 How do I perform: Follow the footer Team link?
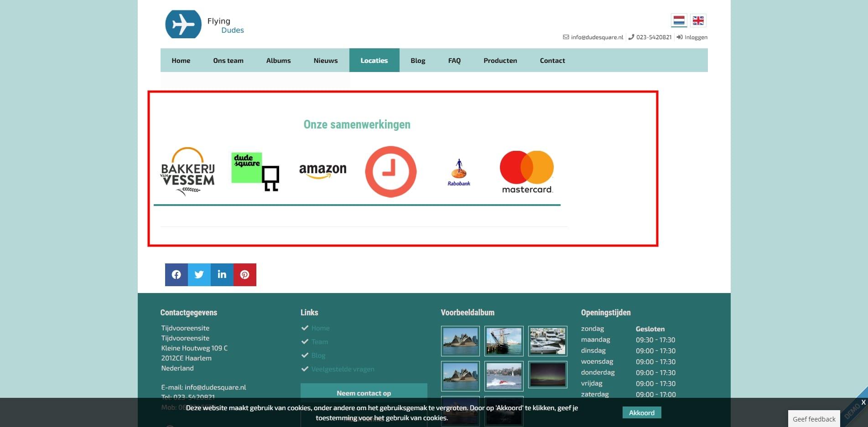pos(320,342)
